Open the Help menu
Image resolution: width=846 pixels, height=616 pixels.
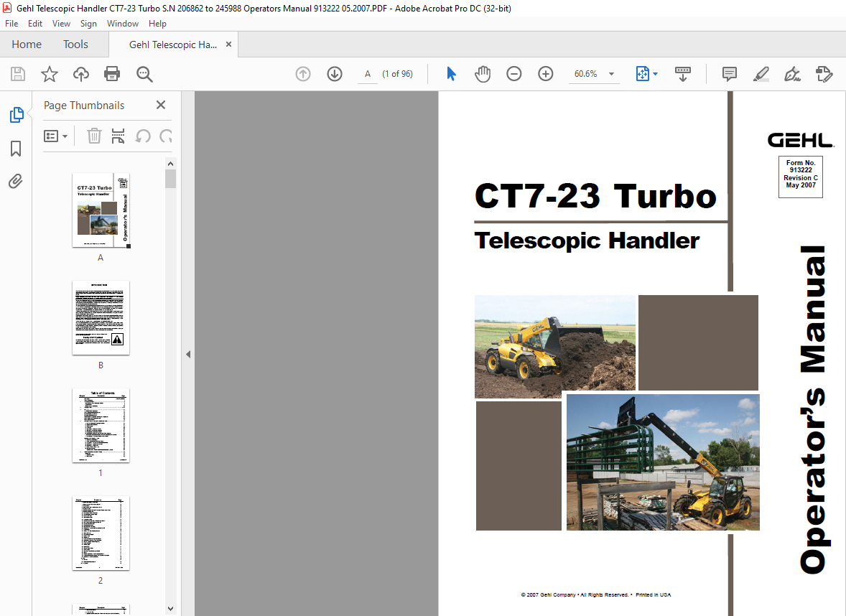click(157, 24)
